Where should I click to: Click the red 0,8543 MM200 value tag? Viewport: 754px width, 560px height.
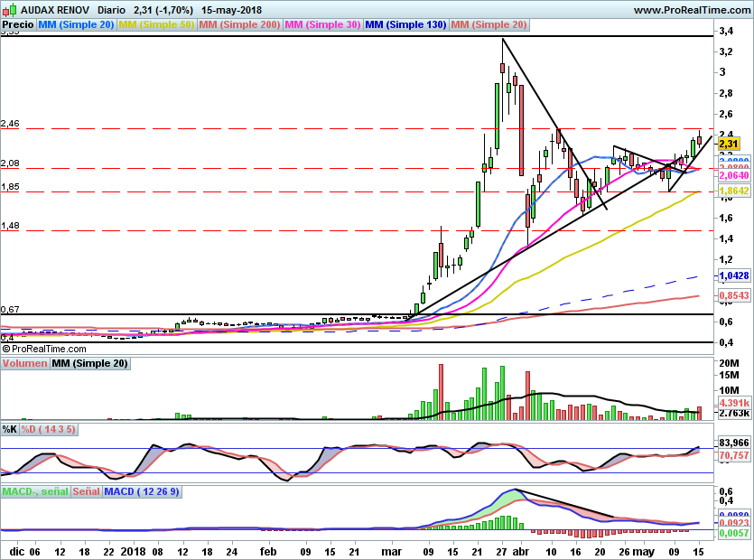(734, 295)
